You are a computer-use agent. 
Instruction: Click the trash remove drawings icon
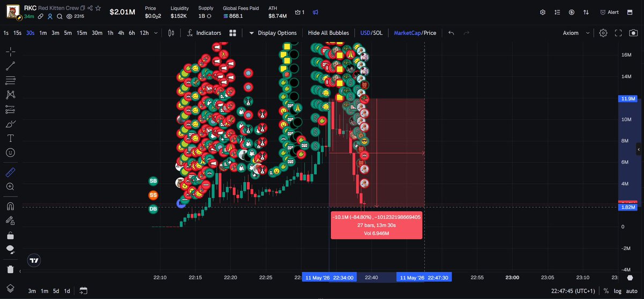pos(10,269)
